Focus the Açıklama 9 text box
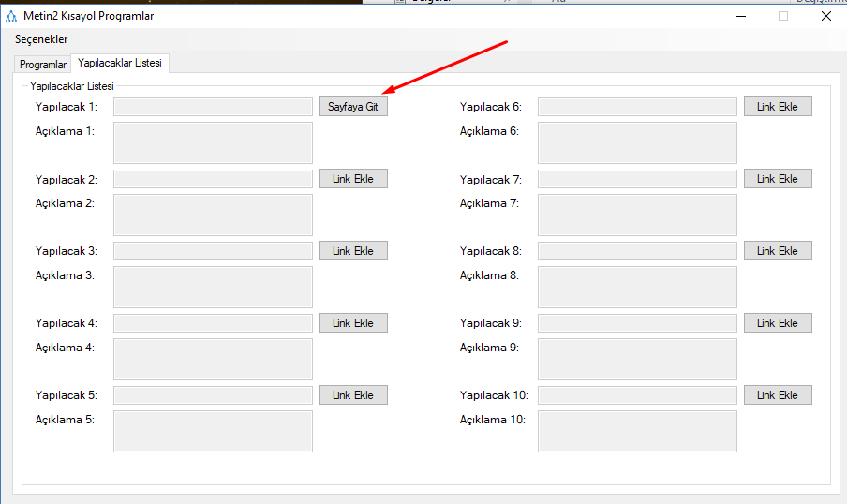Image resolution: width=847 pixels, height=504 pixels. coord(637,359)
